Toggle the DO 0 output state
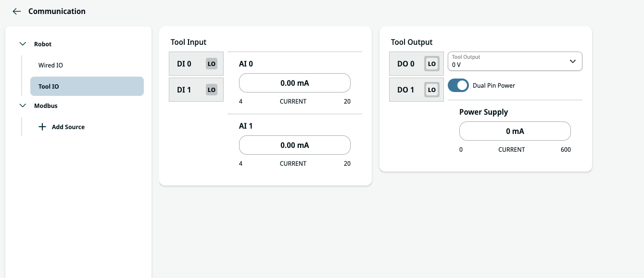This screenshot has width=644, height=278. click(x=431, y=64)
